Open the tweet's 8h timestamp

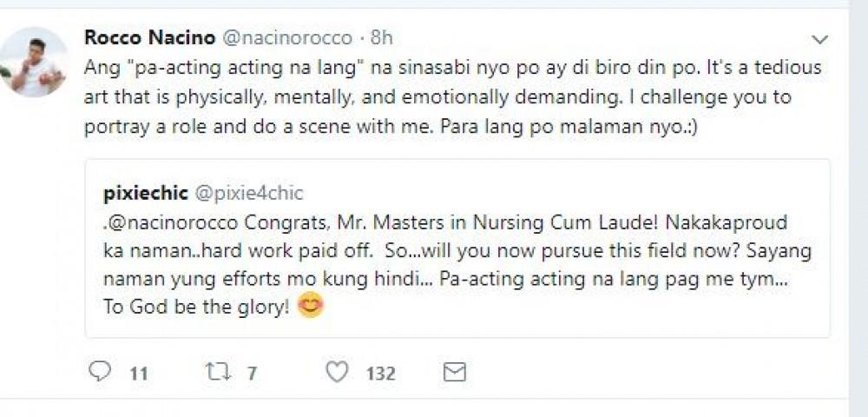tap(381, 37)
